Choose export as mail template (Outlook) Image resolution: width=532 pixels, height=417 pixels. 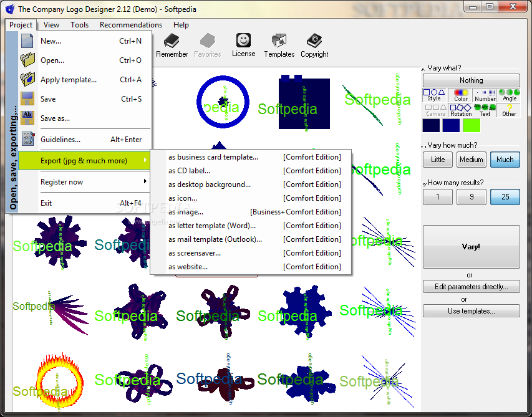pos(251,239)
